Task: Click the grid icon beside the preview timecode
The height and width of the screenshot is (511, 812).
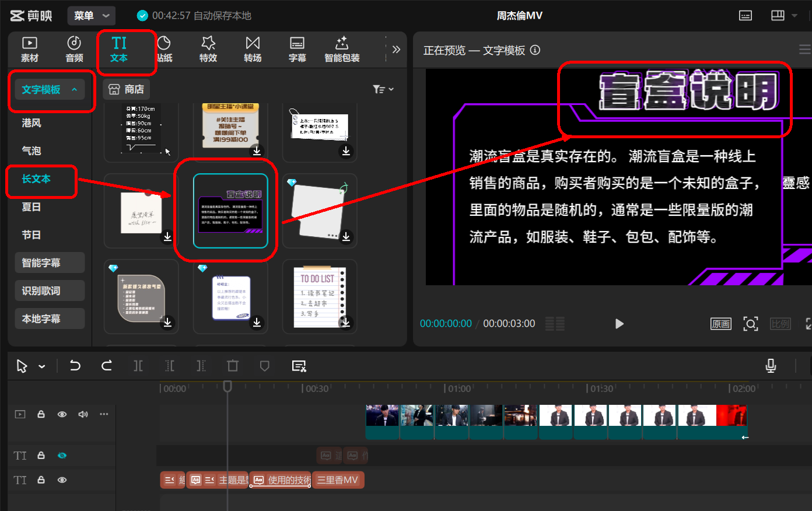Action: pyautogui.click(x=555, y=324)
